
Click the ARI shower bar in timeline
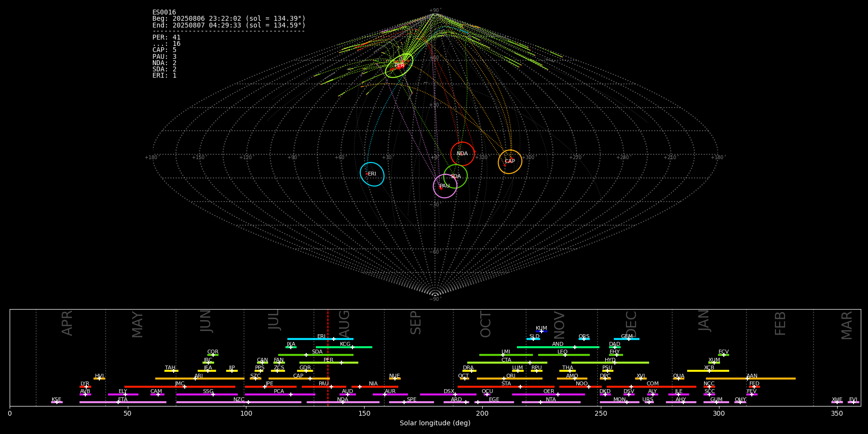(x=200, y=379)
